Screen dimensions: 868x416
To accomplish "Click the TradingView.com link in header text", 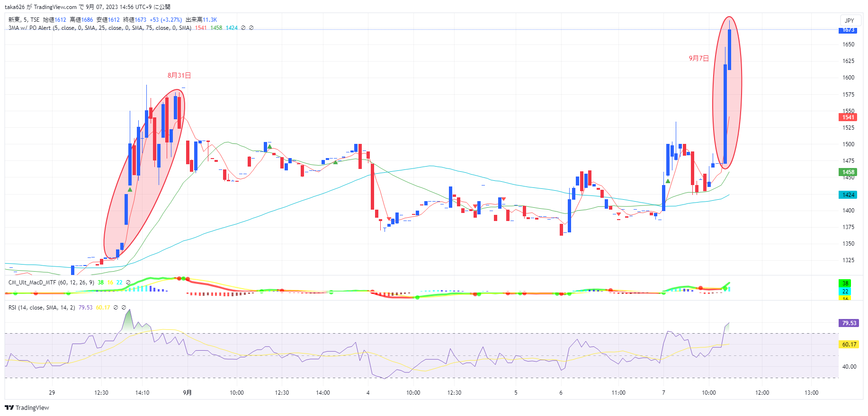I will pyautogui.click(x=55, y=7).
